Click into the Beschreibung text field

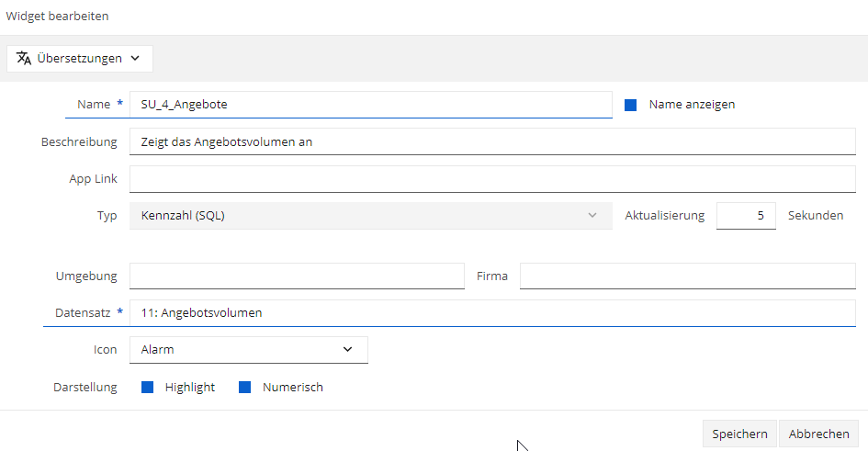tap(492, 141)
